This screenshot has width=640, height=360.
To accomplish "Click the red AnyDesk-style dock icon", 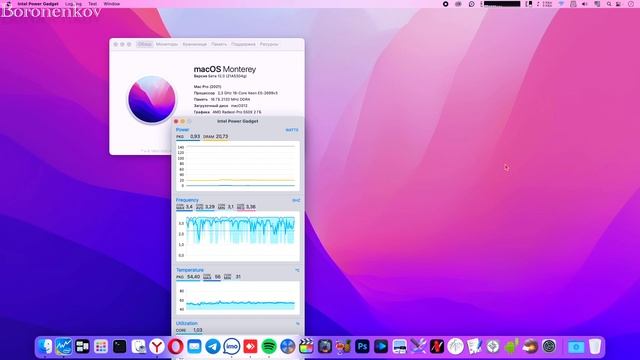I will pyautogui.click(x=250, y=347).
